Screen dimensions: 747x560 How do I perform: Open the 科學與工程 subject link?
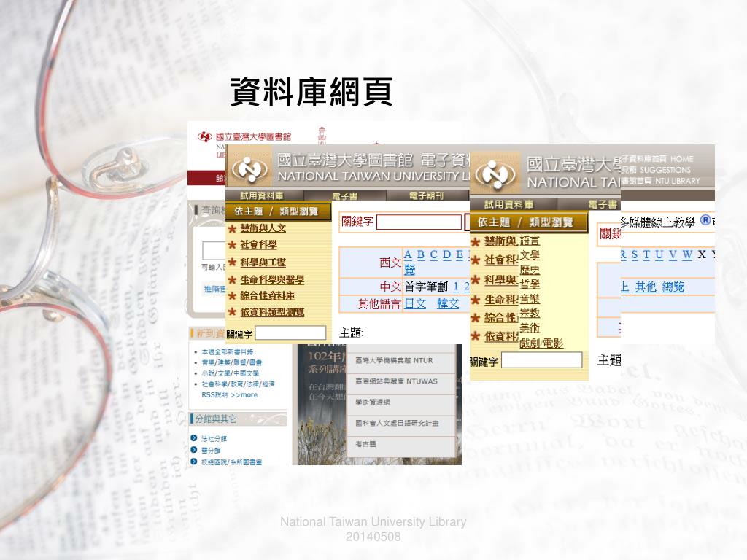click(x=263, y=262)
